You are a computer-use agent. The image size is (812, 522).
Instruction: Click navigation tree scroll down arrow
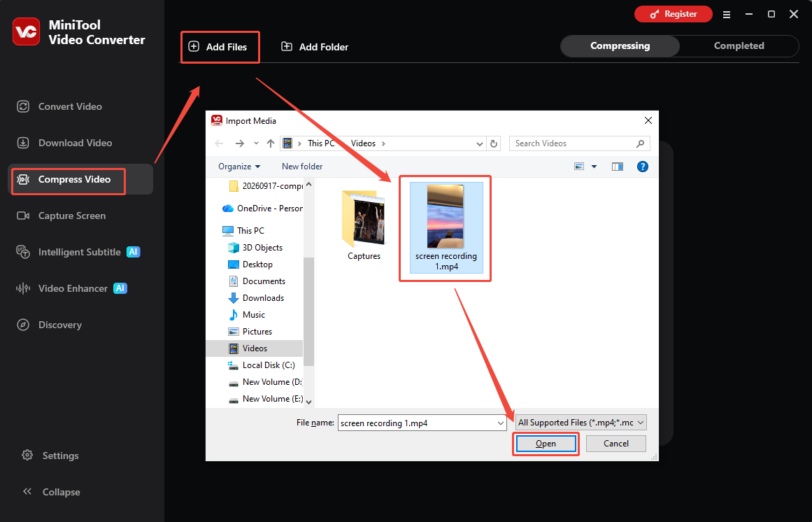[x=308, y=402]
